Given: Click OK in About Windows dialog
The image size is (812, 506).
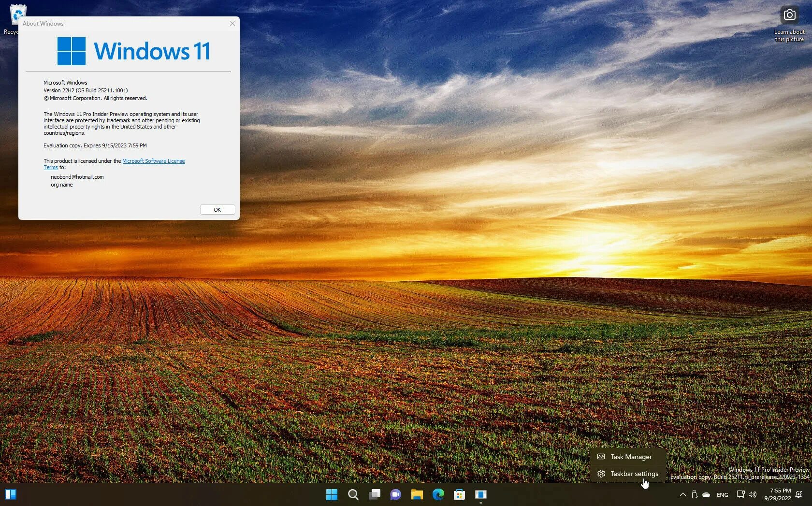Looking at the screenshot, I should [217, 210].
